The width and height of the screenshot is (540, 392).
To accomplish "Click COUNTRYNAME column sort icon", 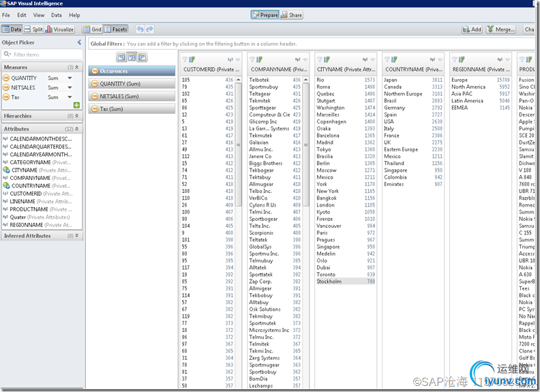I will [394, 59].
